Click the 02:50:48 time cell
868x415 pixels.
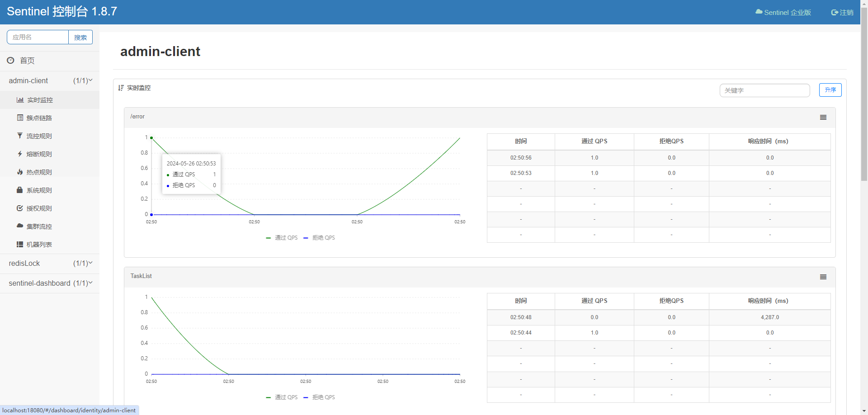521,317
